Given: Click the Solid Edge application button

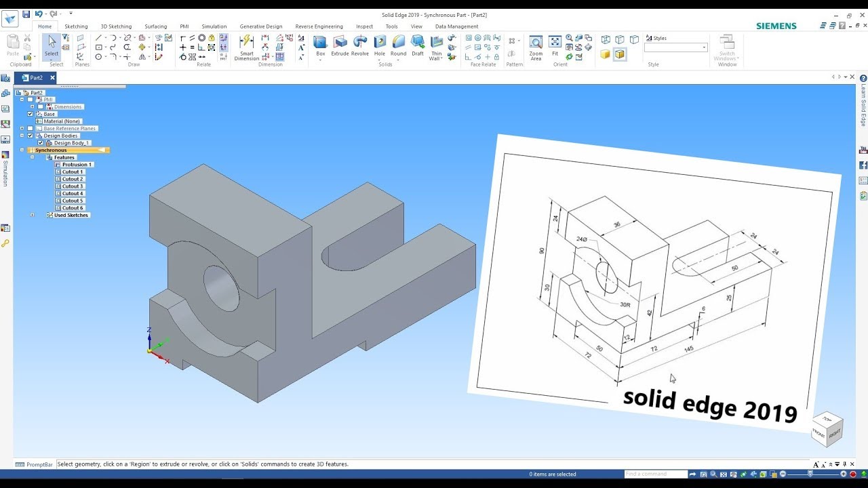Looking at the screenshot, I should 9,18.
